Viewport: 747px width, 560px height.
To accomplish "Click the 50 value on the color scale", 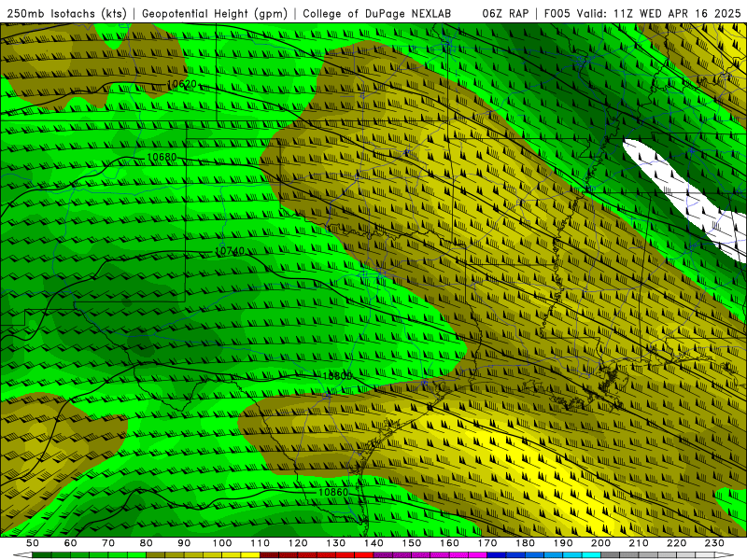I will pos(33,543).
